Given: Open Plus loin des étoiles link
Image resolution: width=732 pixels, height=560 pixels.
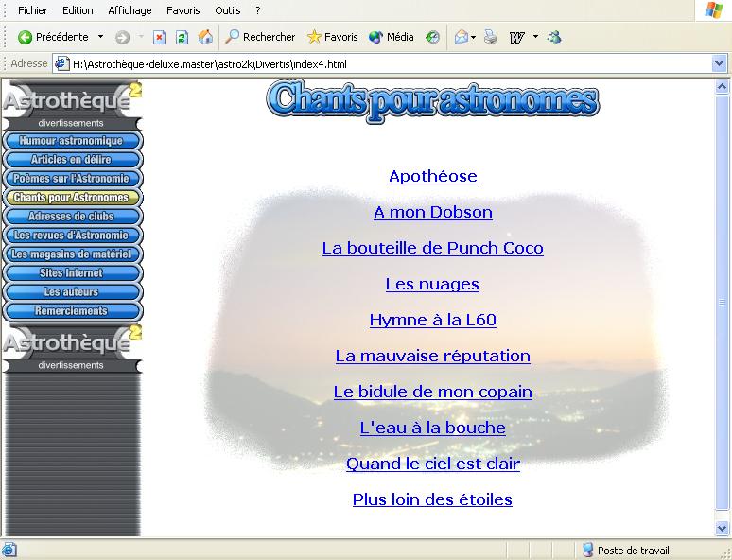Looking at the screenshot, I should [432, 499].
